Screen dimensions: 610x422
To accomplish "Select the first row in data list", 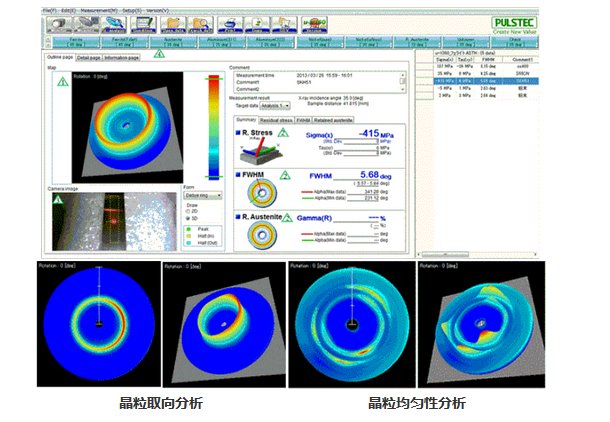I will [486, 66].
